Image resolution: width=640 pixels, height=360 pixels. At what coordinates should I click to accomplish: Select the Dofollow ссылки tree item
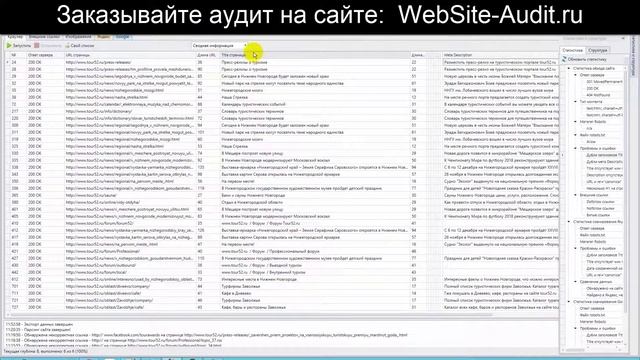click(600, 202)
